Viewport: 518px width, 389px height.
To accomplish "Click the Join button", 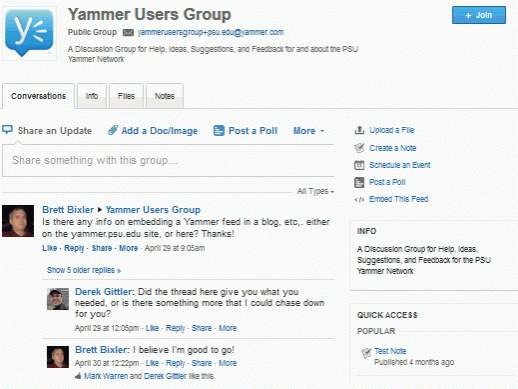I will click(x=479, y=15).
